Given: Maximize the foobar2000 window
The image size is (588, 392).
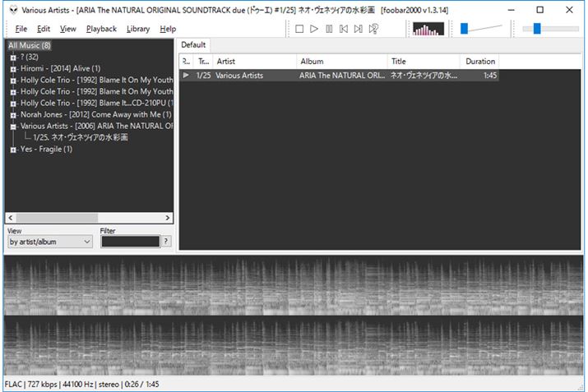Looking at the screenshot, I should tap(539, 10).
